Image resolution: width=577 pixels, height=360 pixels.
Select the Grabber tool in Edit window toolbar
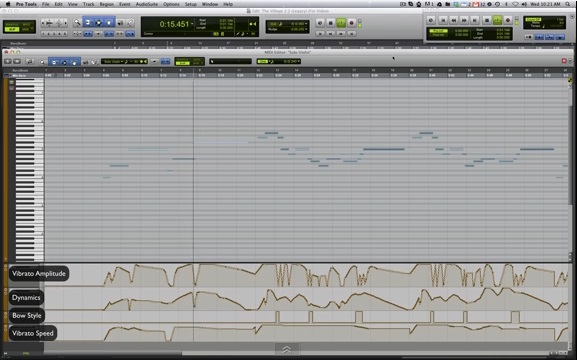[109, 23]
